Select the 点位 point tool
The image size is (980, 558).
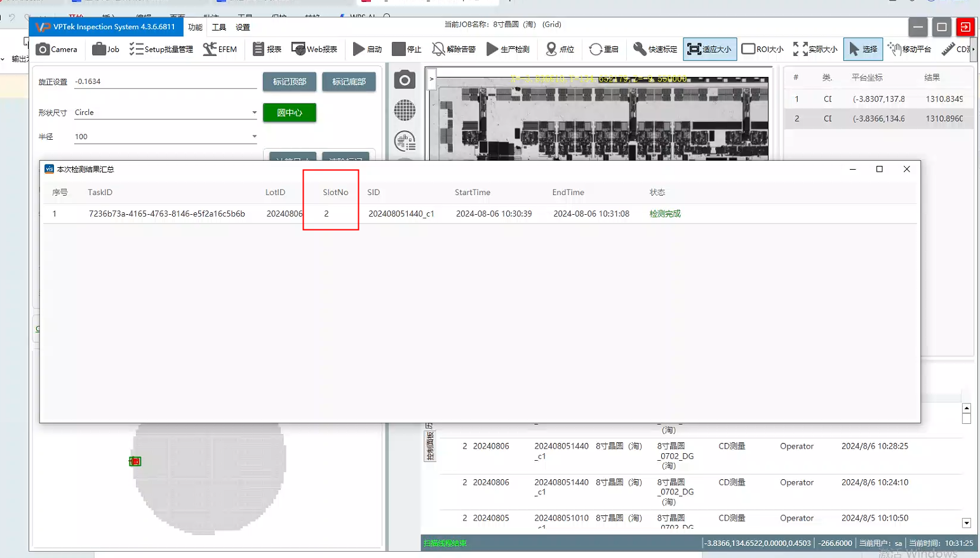(x=560, y=49)
